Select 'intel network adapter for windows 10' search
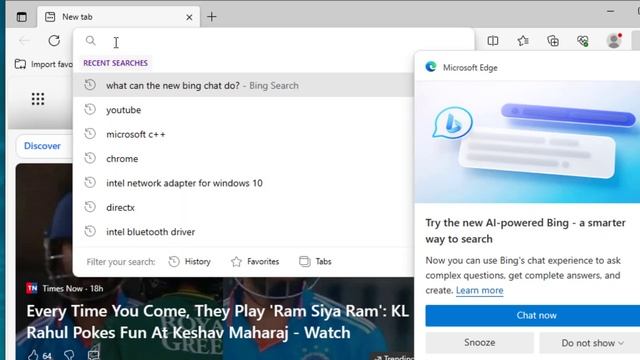Viewport: 640px width, 360px height. [243, 183]
